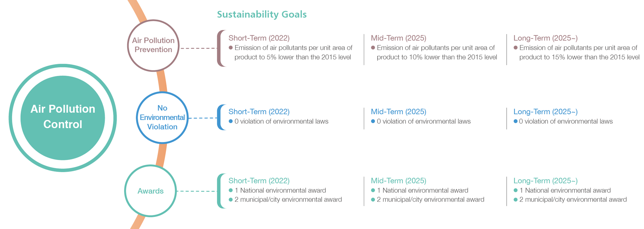The width and height of the screenshot is (644, 229).
Task: Click the orange curved connector between circles
Action: [x=162, y=81]
